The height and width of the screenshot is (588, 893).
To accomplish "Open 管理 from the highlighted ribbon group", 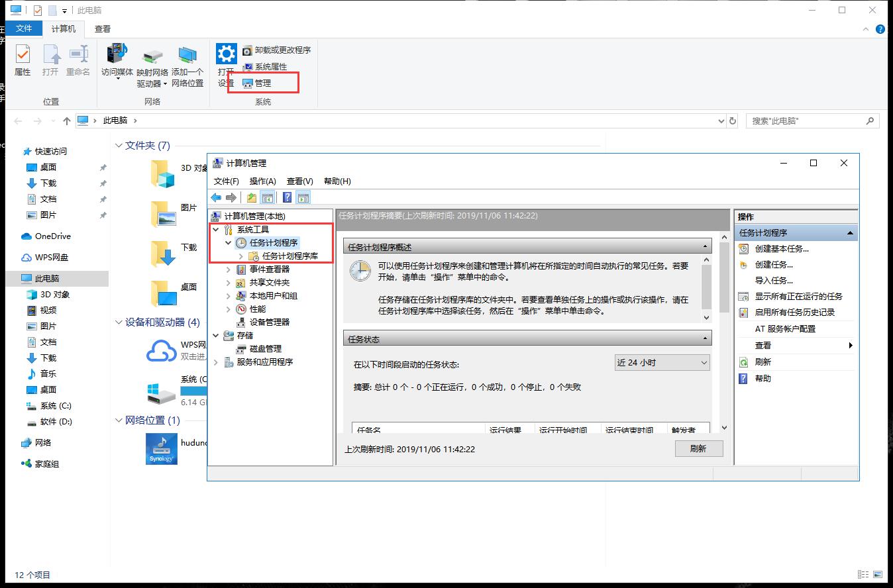I will (x=258, y=83).
